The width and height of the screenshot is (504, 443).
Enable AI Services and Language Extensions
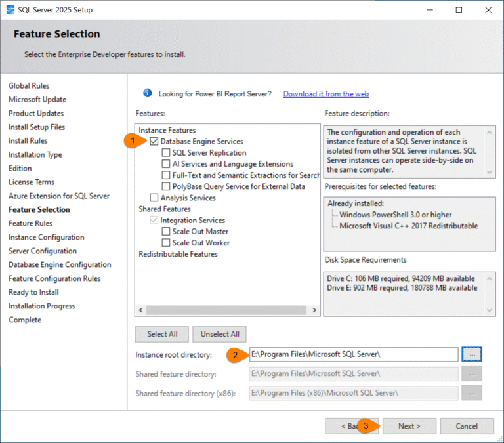pyautogui.click(x=166, y=163)
